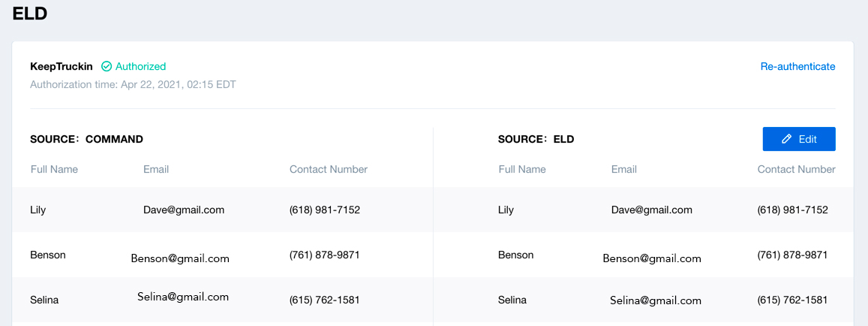Click (761) 878-9871 in the ELD table

pos(792,255)
